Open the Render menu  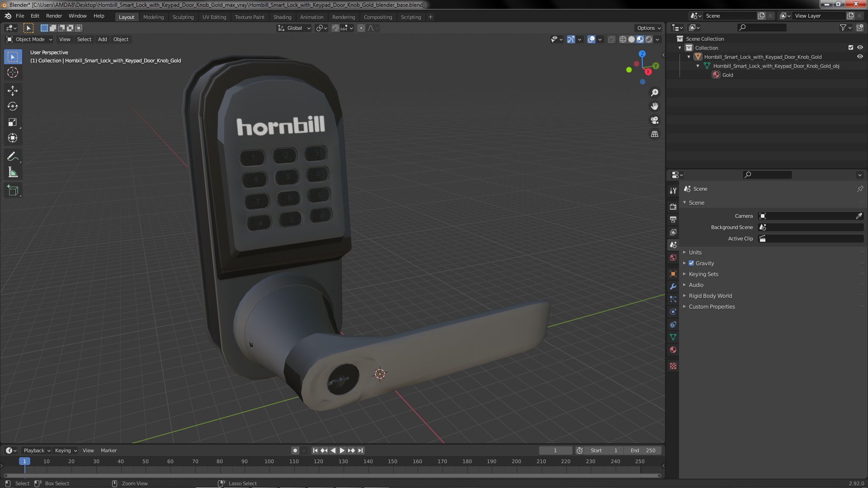coord(54,16)
